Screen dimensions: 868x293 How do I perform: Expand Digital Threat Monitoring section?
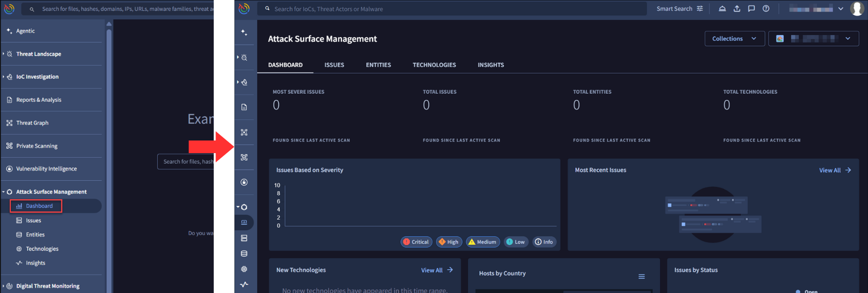click(48, 286)
